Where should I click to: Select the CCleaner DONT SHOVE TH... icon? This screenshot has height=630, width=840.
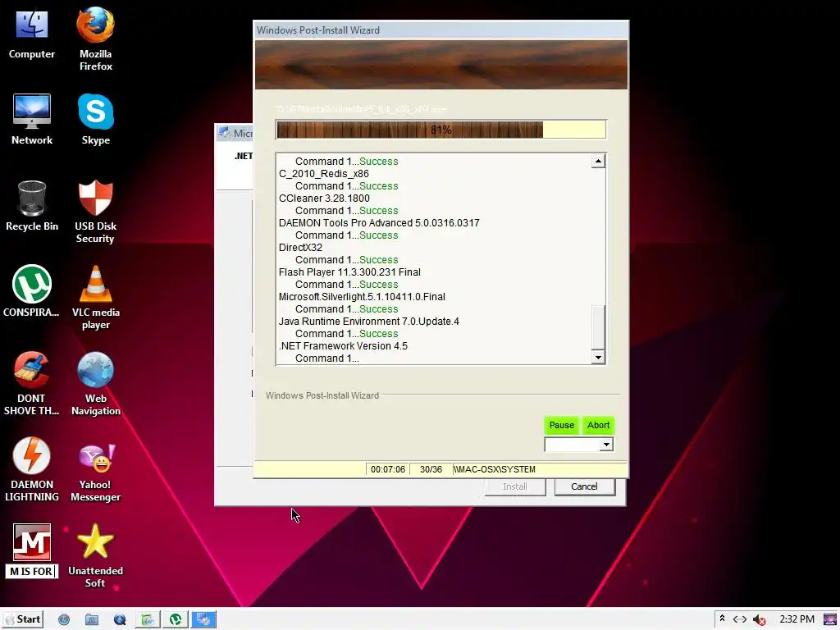tap(32, 384)
